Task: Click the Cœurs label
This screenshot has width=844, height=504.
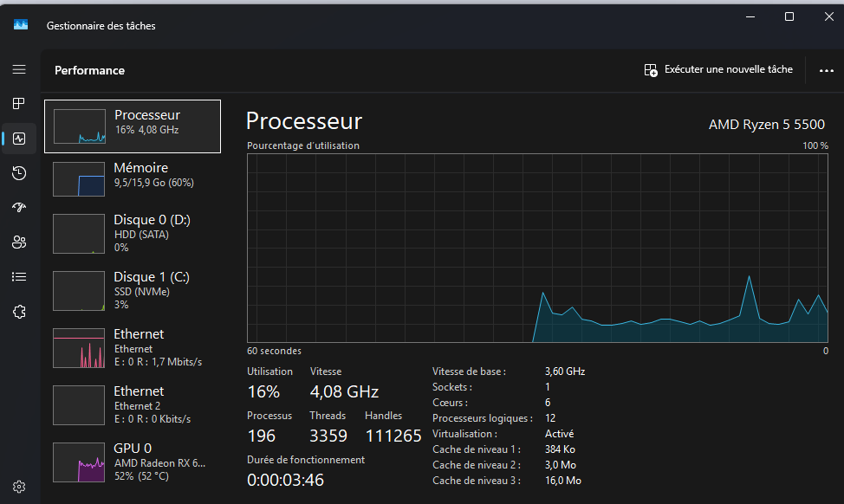Action: tap(450, 403)
